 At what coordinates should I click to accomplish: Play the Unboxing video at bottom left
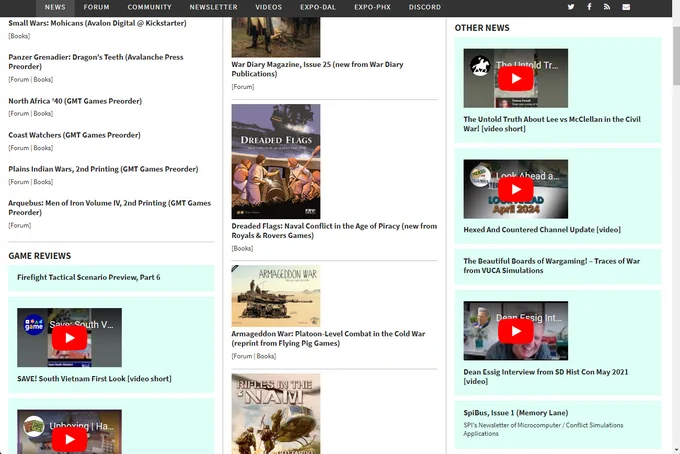[69, 439]
